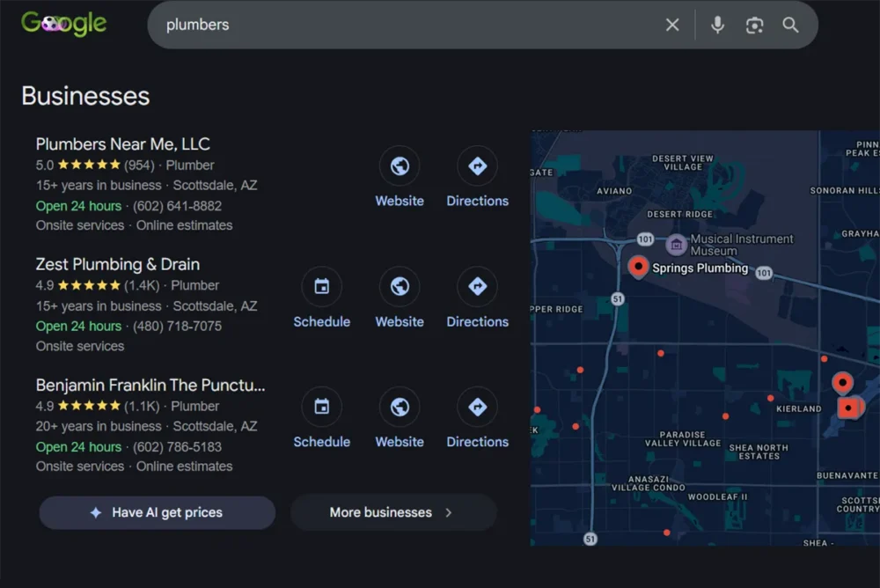Open Plumbers Near Me, LLC listing
The image size is (880, 588).
coord(123,144)
